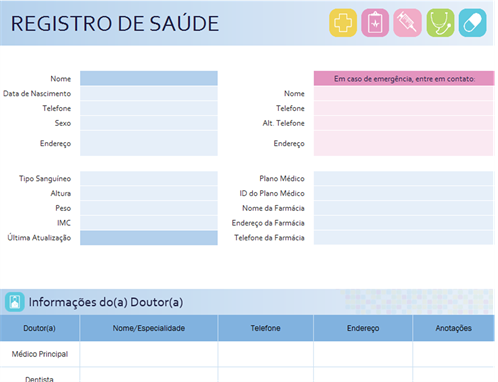The width and height of the screenshot is (498, 382).
Task: Select the Tipo Sanguíneo field
Action: coord(149,178)
